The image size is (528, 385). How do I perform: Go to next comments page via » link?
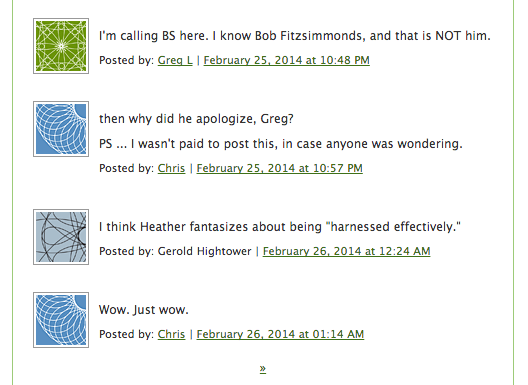[263, 368]
